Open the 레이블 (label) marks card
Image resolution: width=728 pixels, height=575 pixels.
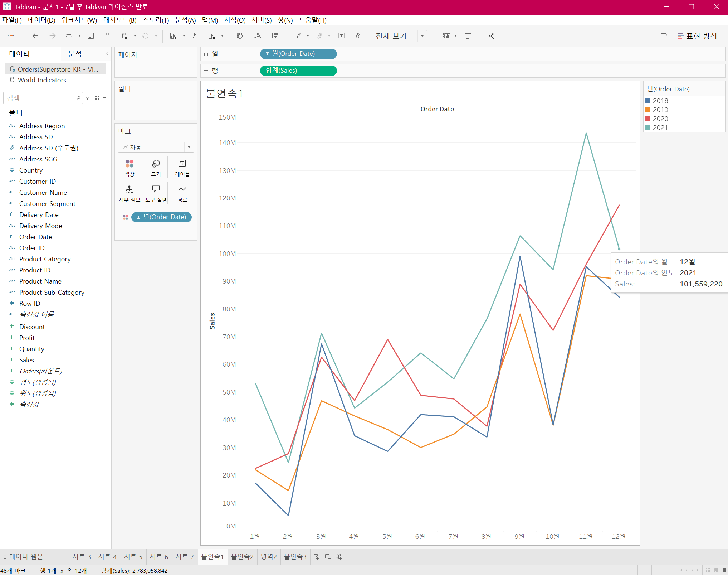[182, 167]
